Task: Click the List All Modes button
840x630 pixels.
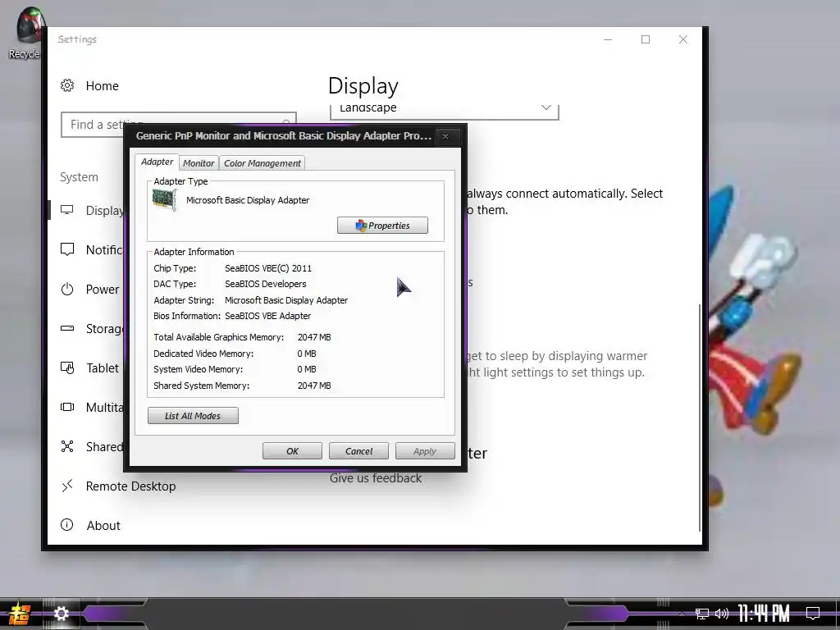Action: [193, 416]
